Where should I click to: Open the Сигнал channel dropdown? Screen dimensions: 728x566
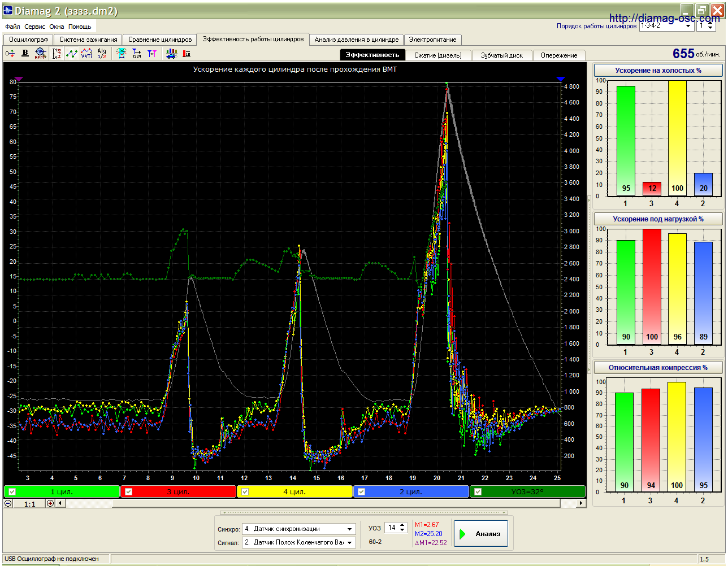pos(298,542)
